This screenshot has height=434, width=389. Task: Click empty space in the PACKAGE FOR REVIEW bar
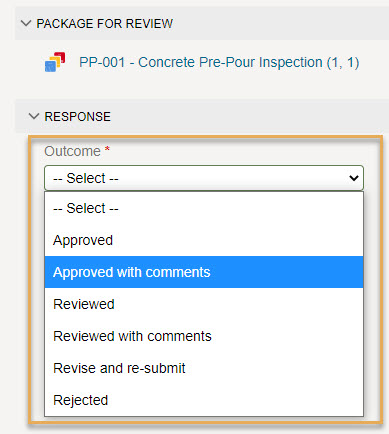point(280,23)
